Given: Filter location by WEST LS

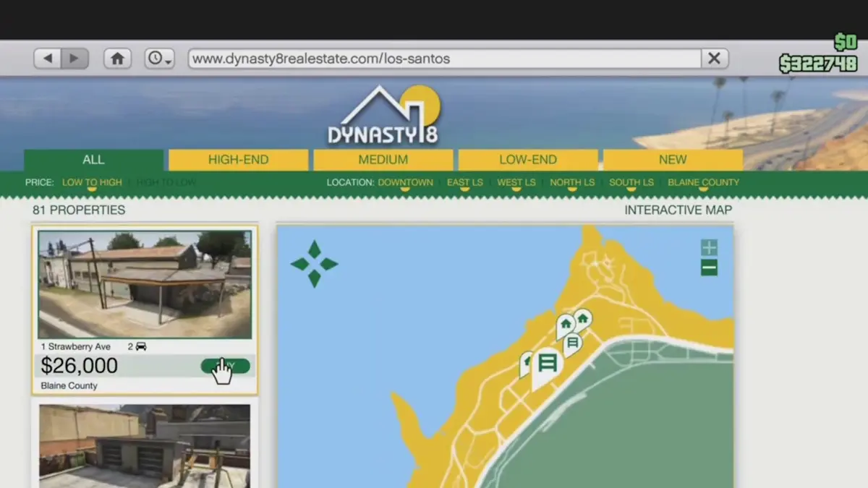Looking at the screenshot, I should point(516,182).
